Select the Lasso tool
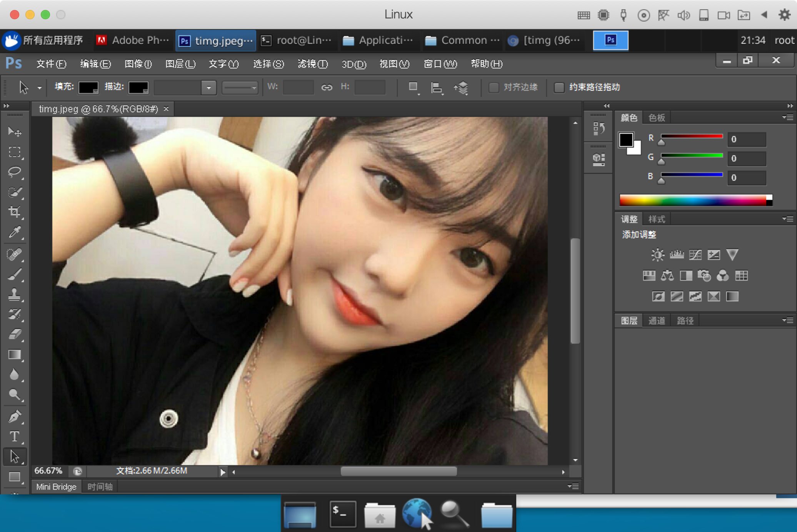The image size is (797, 532). pyautogui.click(x=15, y=172)
